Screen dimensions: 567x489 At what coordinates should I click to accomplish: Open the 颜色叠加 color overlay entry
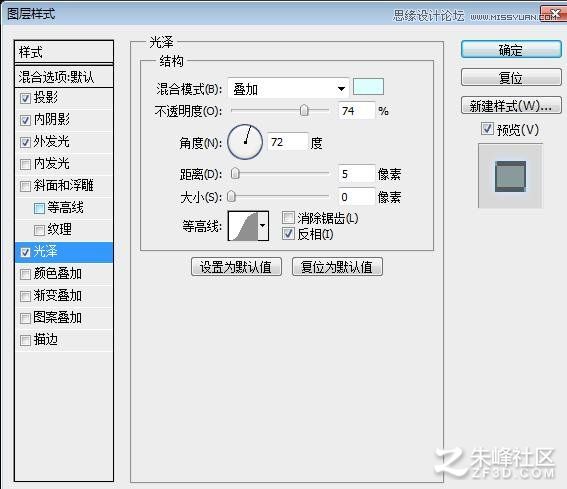click(x=64, y=274)
